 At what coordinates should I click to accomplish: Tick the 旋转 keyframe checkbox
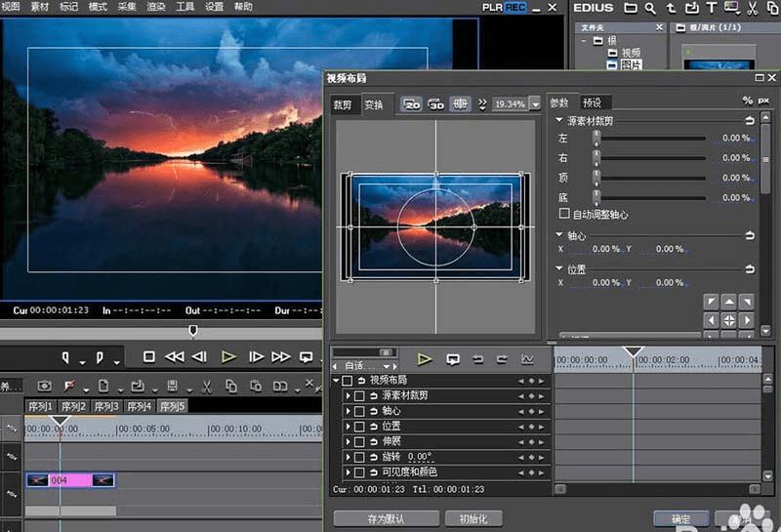coord(359,457)
